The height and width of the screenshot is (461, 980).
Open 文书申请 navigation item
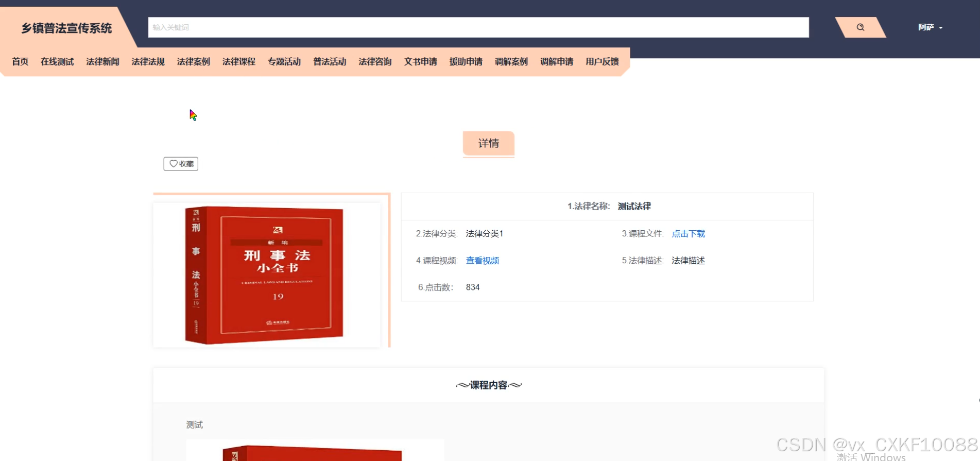tap(420, 62)
